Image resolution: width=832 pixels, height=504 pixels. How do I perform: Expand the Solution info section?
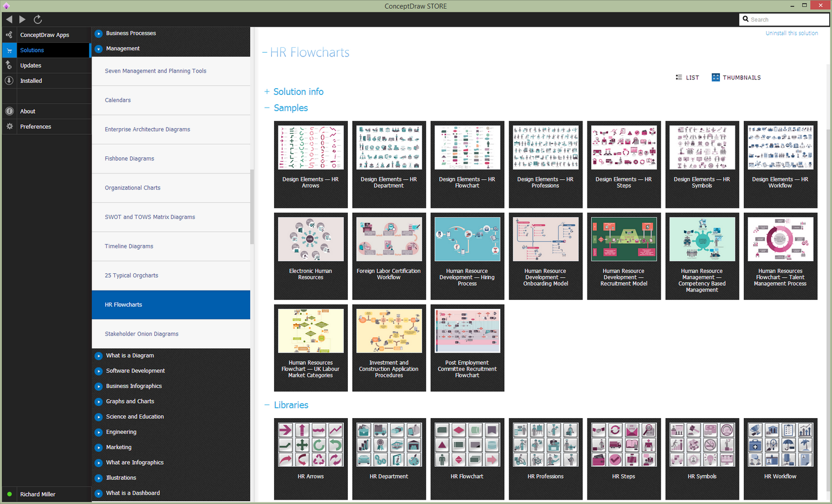click(x=267, y=91)
